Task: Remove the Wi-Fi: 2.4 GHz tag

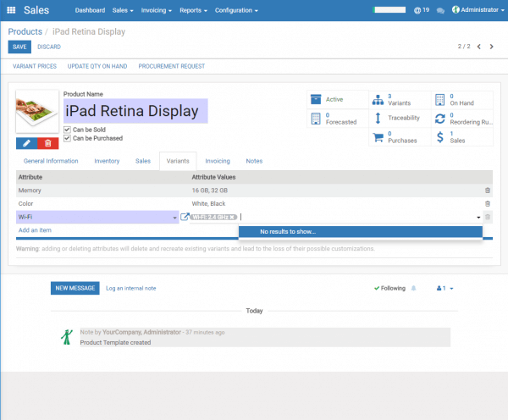Action: (x=232, y=217)
